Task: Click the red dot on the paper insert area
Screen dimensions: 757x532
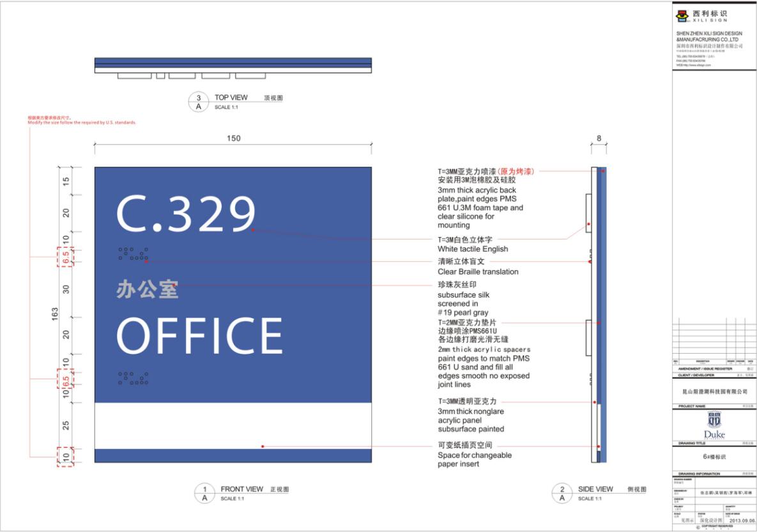Action: [263, 446]
